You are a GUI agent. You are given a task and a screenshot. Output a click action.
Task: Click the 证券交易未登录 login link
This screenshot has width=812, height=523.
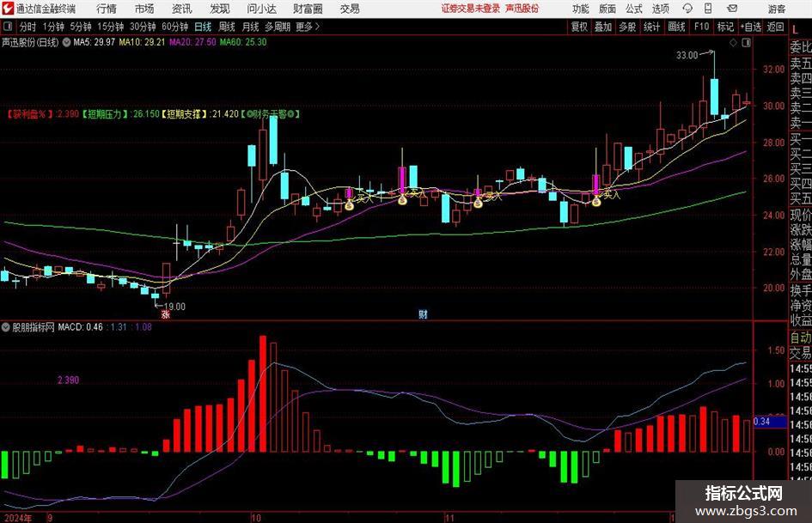tap(471, 9)
